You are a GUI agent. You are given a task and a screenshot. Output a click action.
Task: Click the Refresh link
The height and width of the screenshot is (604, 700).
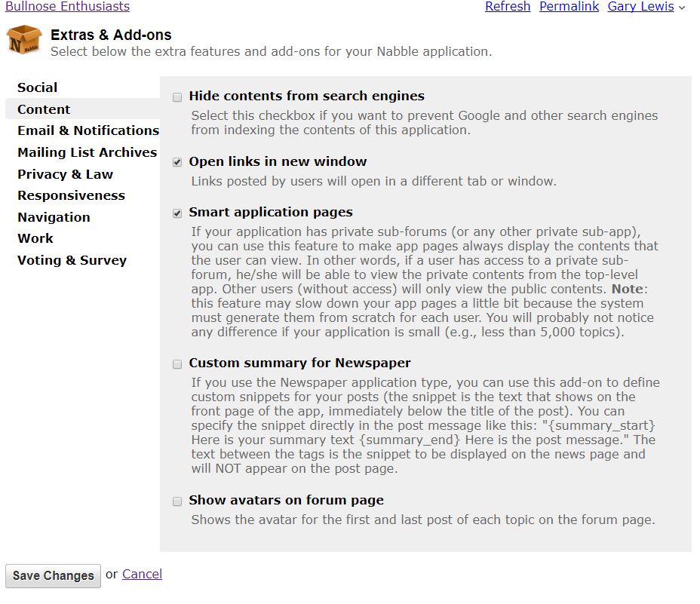point(507,7)
